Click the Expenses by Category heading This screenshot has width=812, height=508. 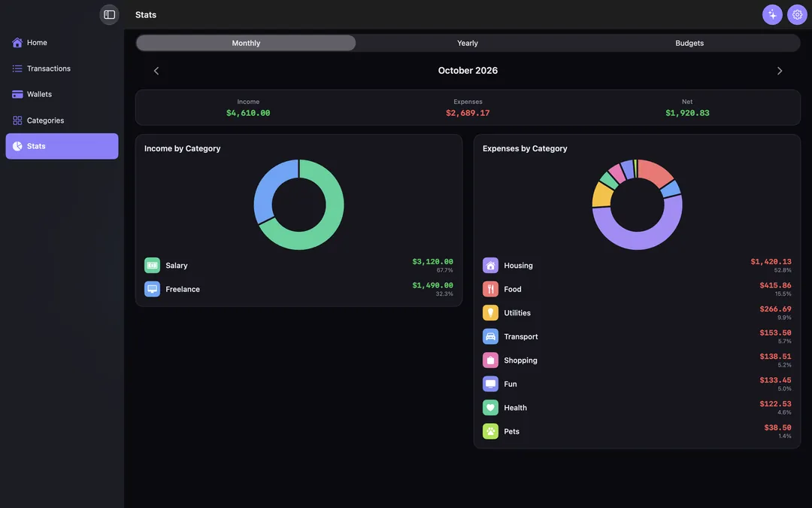coord(525,148)
